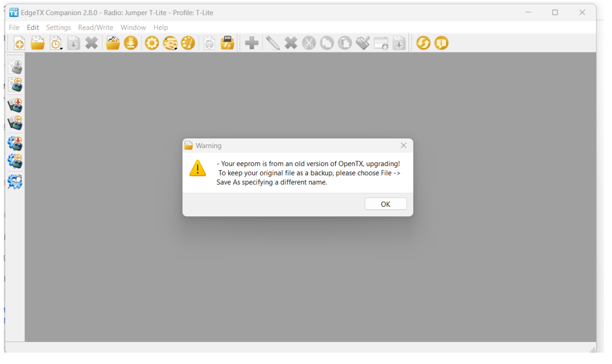Open the About info icon
612x364 pixels.
(441, 43)
